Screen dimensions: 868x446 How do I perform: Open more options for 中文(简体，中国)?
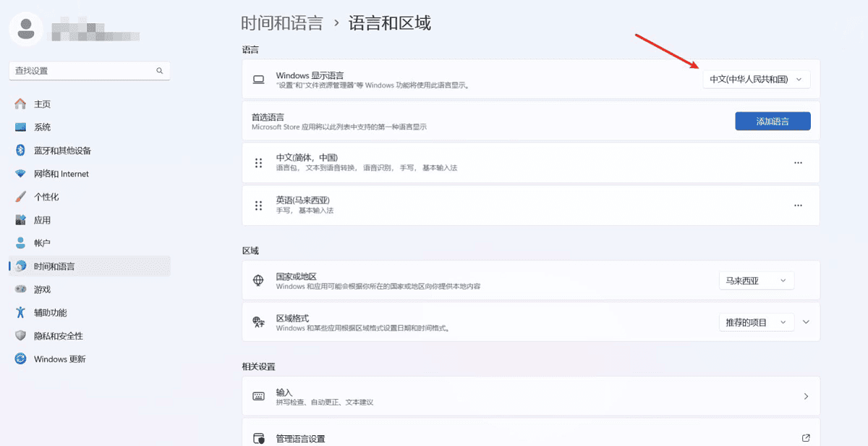[798, 163]
